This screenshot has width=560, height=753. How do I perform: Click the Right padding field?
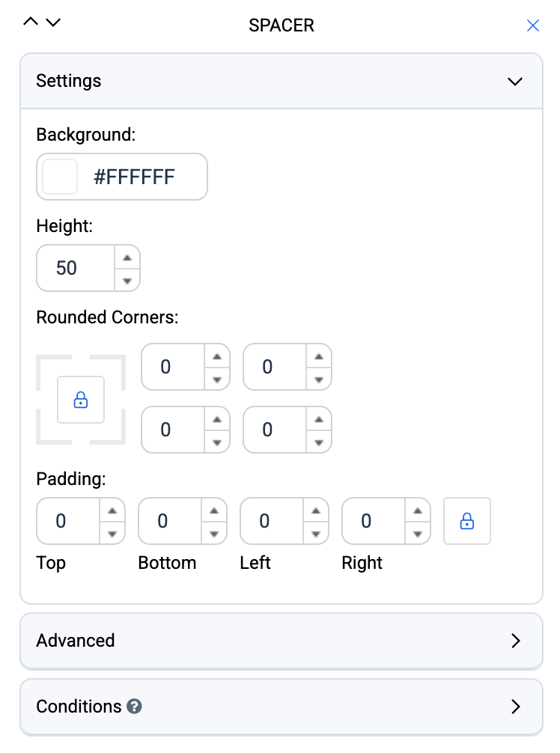tap(374, 521)
